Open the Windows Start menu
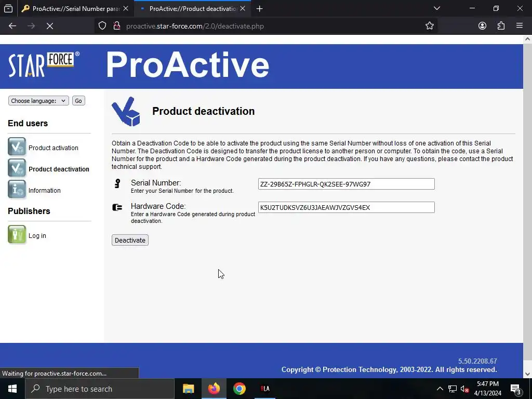 coord(12,389)
